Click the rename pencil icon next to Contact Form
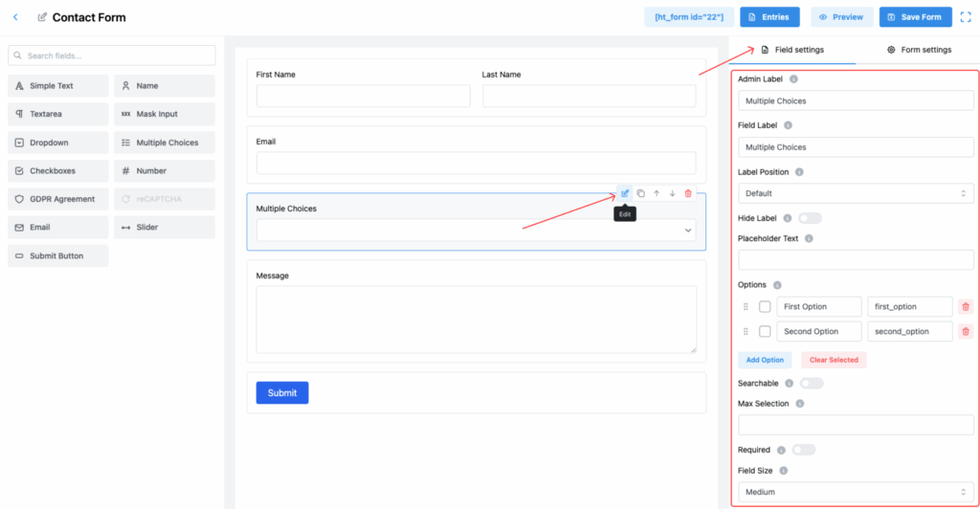Screen dimensions: 980x509 tap(42, 17)
